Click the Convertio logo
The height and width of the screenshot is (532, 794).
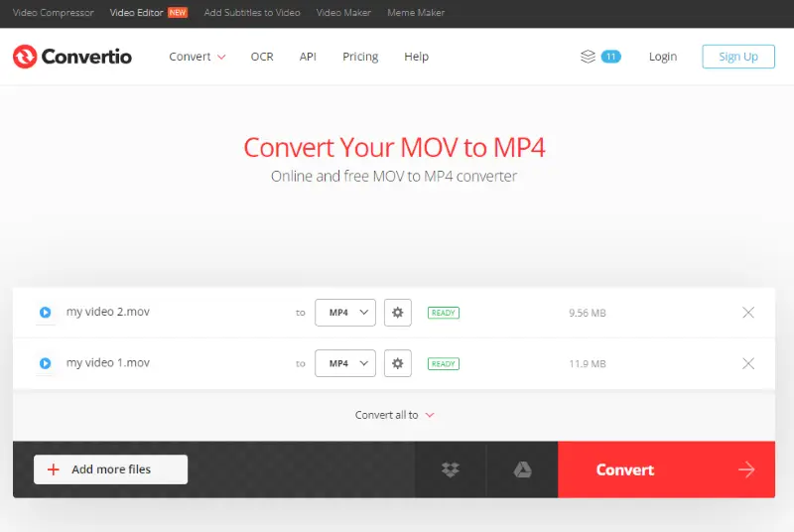[71, 57]
